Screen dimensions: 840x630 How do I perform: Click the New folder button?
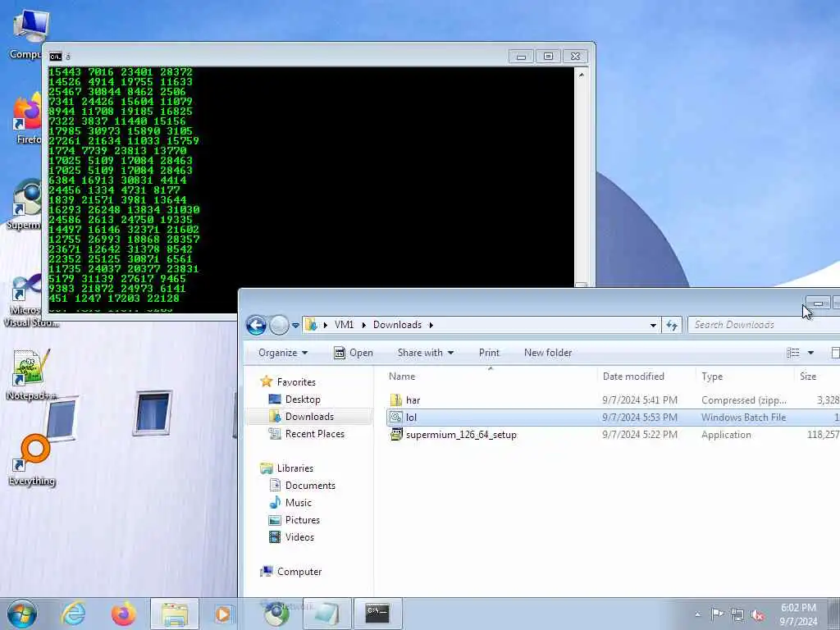[x=548, y=353]
